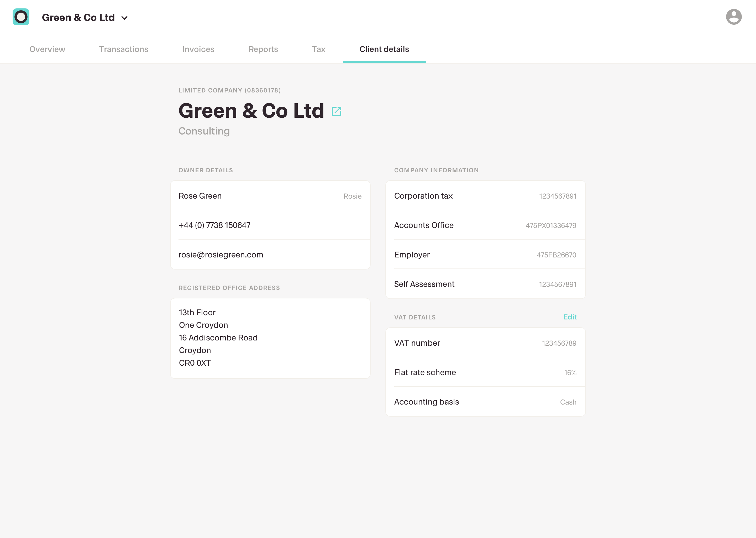Open the user profile avatar
Viewport: 756px width, 538px height.
[733, 17]
